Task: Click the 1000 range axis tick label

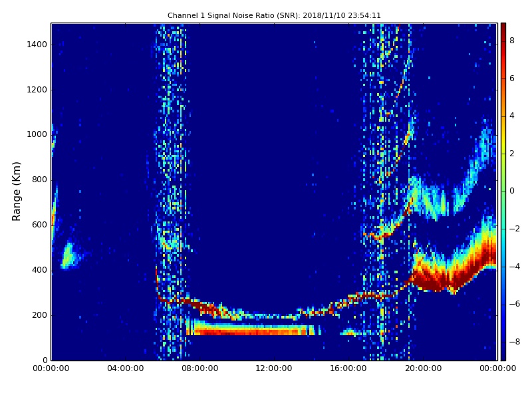Action: [37, 134]
